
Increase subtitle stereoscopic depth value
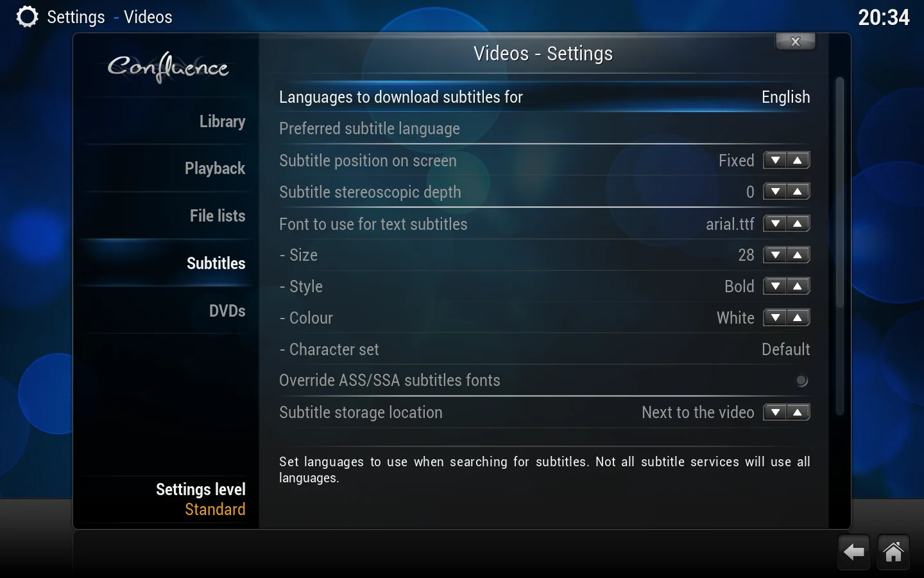[x=798, y=192]
